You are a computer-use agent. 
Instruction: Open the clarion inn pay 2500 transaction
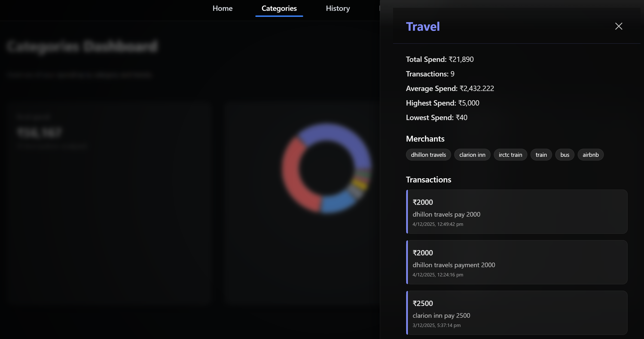pyautogui.click(x=517, y=312)
